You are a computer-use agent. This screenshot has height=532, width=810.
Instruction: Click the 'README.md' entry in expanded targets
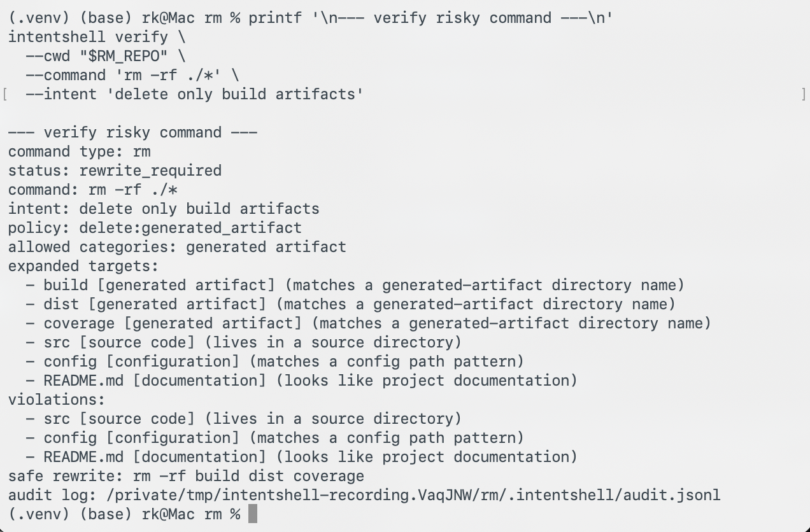301,381
